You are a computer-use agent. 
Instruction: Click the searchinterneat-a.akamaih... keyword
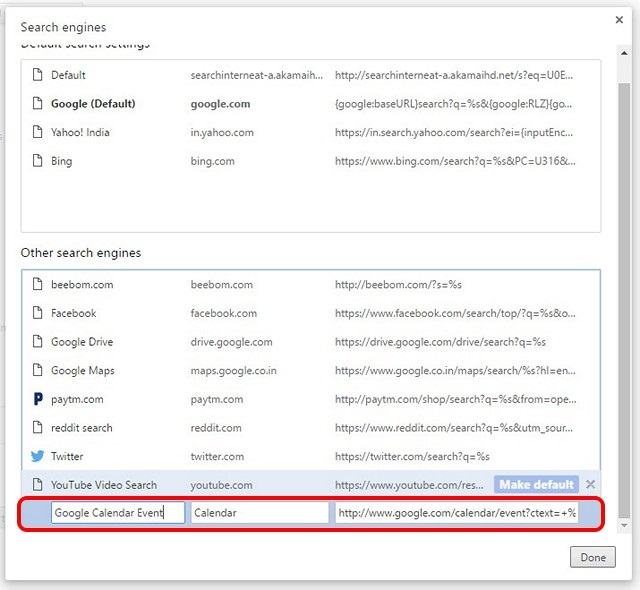coord(257,75)
